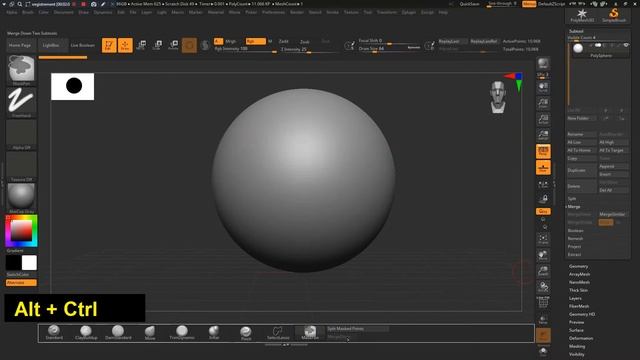Open the Render menu
This screenshot has height=360, width=640.
[297, 13]
